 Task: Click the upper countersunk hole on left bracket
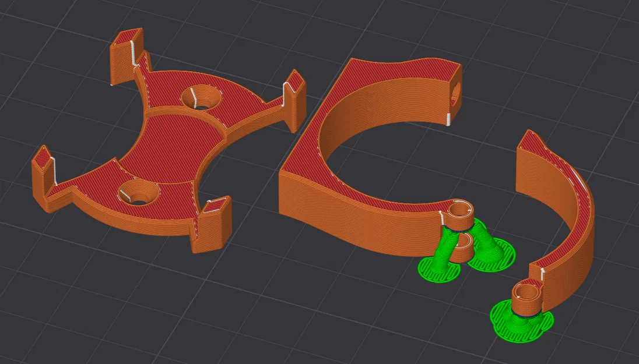pyautogui.click(x=201, y=98)
